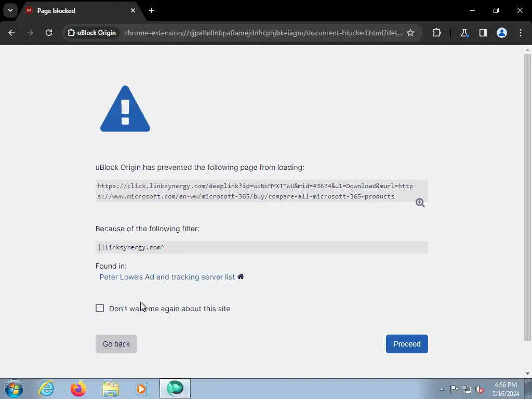Click the Proceed button
This screenshot has height=399, width=532.
[407, 344]
